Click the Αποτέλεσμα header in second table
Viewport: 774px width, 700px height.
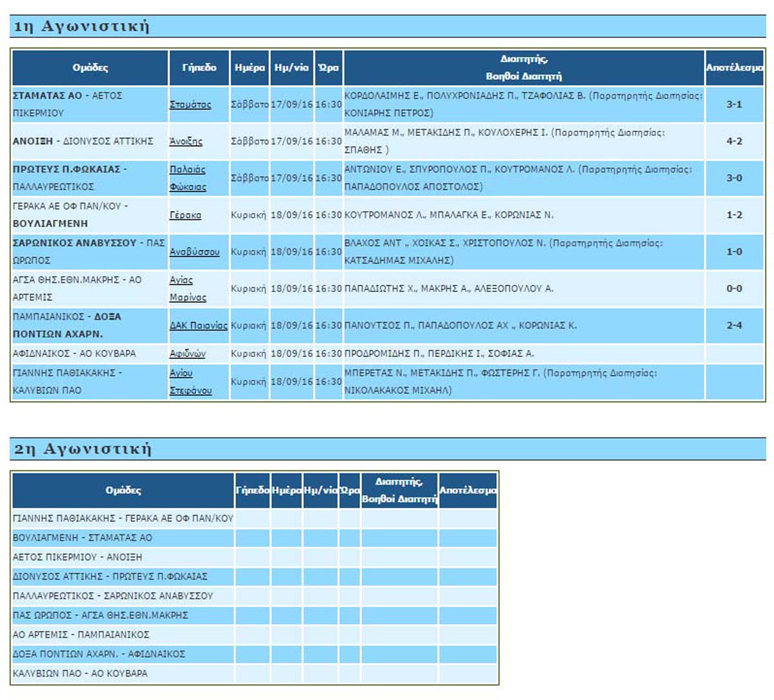pyautogui.click(x=468, y=491)
